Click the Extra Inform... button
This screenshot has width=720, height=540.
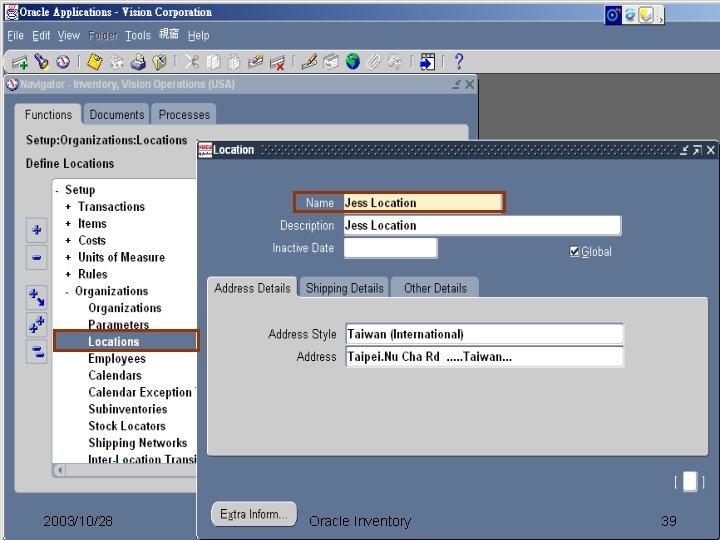tap(254, 514)
